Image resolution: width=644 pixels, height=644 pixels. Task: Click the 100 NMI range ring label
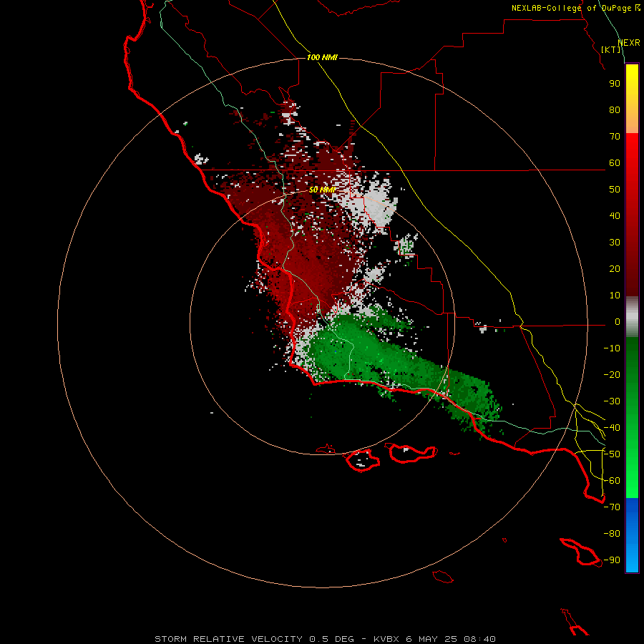(322, 57)
